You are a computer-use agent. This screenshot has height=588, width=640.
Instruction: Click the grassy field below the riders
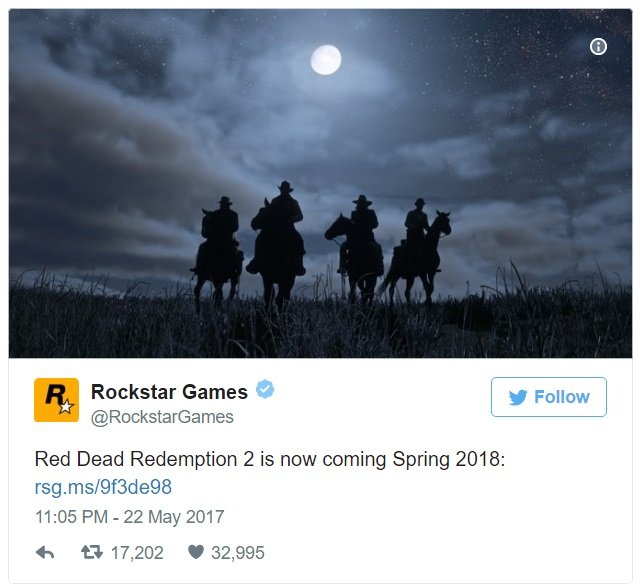[x=320, y=326]
